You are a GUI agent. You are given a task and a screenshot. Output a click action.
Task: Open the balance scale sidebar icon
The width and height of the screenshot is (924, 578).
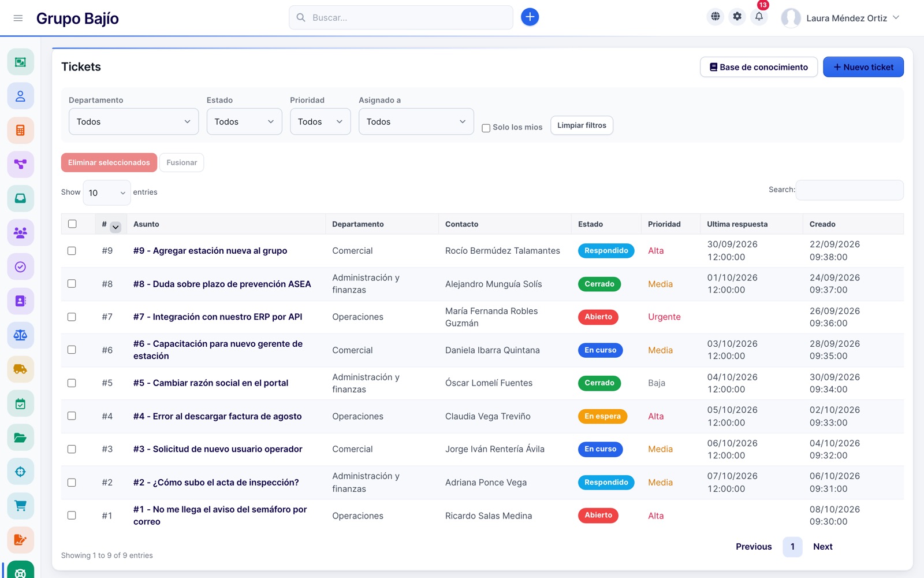point(20,335)
